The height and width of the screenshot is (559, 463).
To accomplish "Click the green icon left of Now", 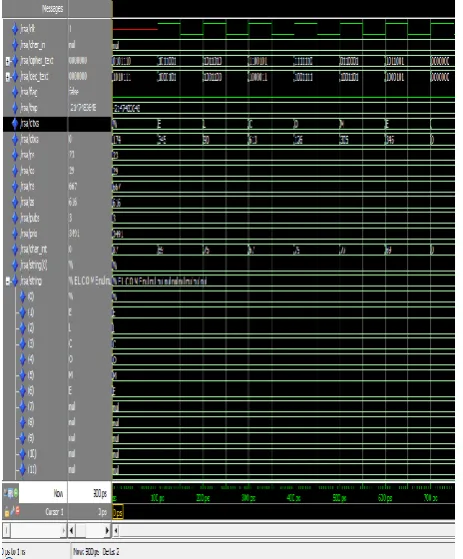I will tap(16, 493).
